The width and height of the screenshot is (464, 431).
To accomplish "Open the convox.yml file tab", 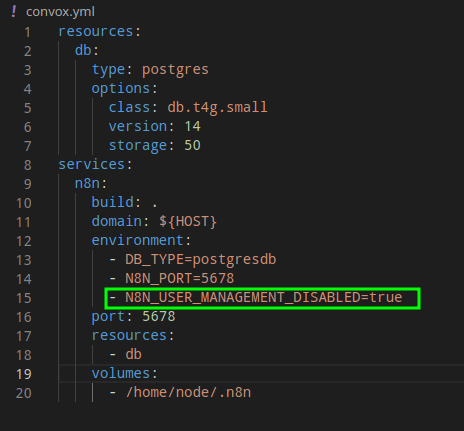I will tap(60, 12).
